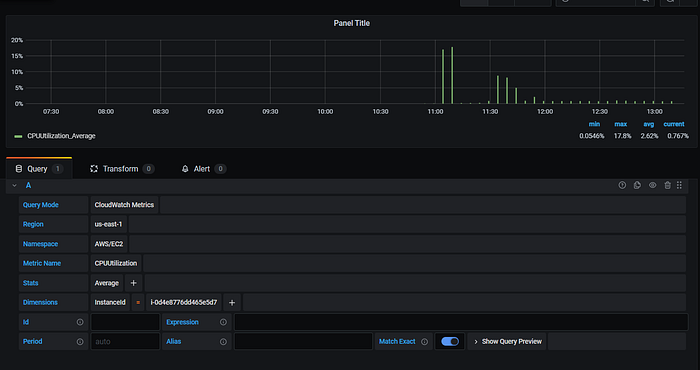The image size is (700, 370).
Task: Duplicate query A using the copy icon
Action: [637, 185]
